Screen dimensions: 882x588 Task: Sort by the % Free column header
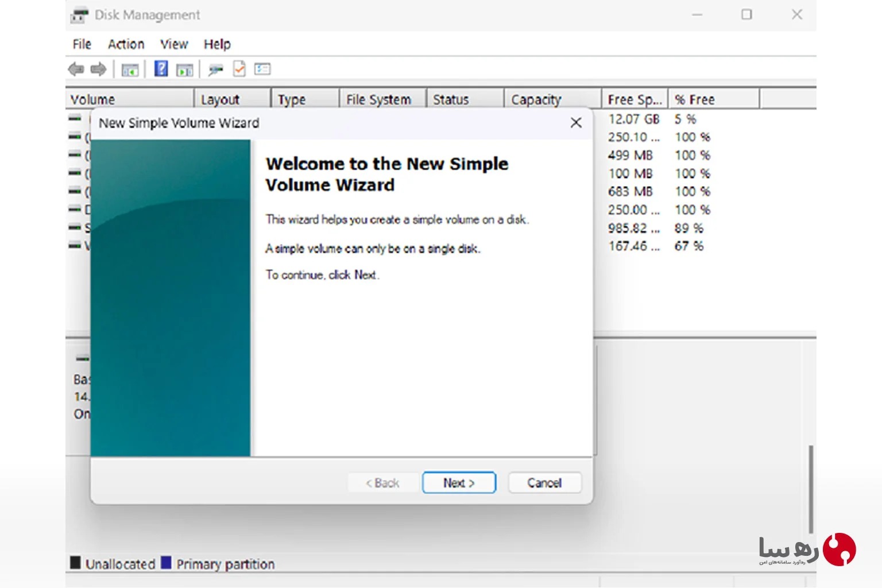[x=714, y=99]
